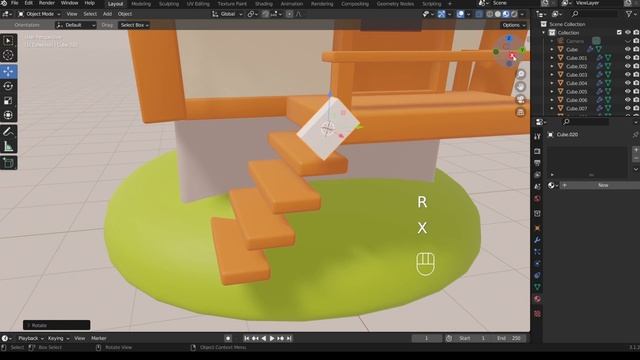Image resolution: width=640 pixels, height=360 pixels.
Task: Expand the Rotate operator panel
Action: coord(56,325)
